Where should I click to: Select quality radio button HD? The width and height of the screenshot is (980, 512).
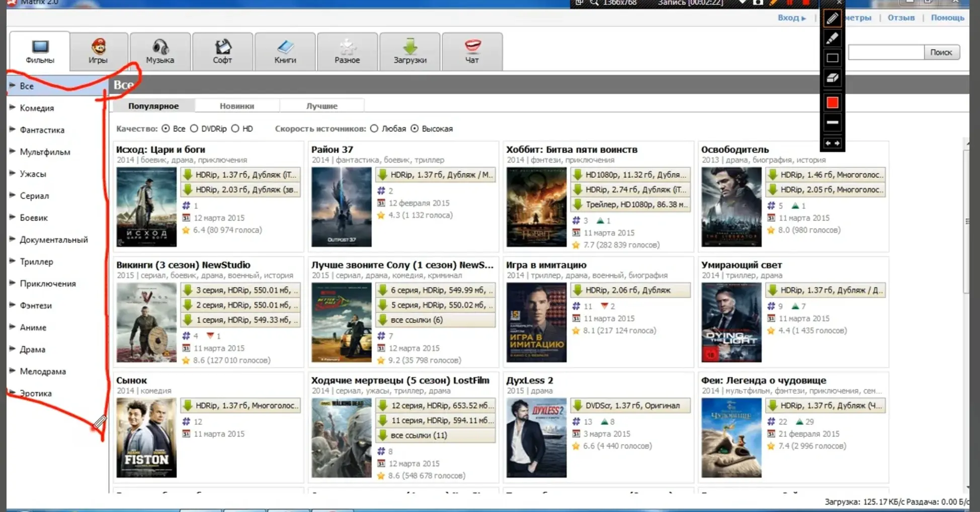tap(235, 129)
